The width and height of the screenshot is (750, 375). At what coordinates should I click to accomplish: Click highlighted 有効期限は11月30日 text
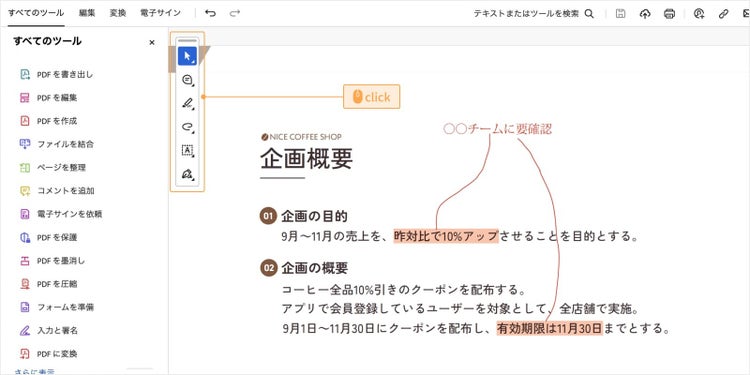coord(549,329)
